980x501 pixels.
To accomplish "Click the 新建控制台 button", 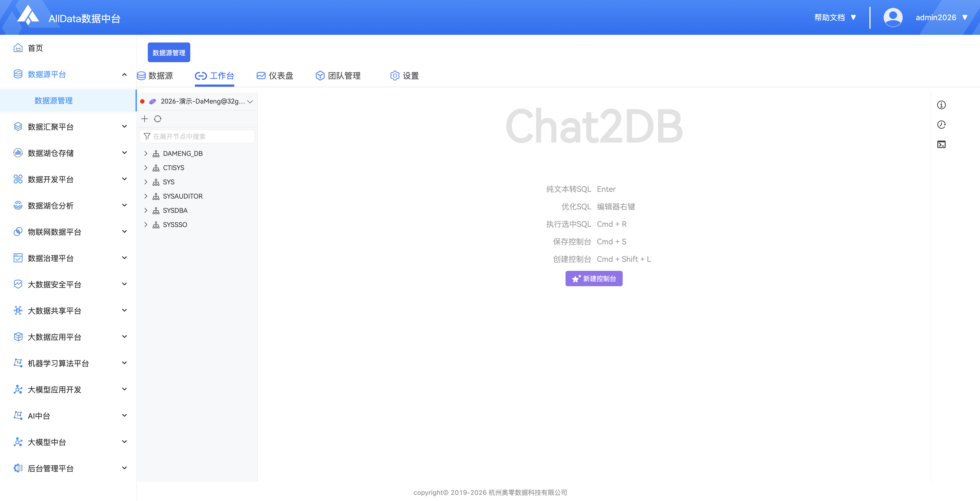I will (594, 279).
